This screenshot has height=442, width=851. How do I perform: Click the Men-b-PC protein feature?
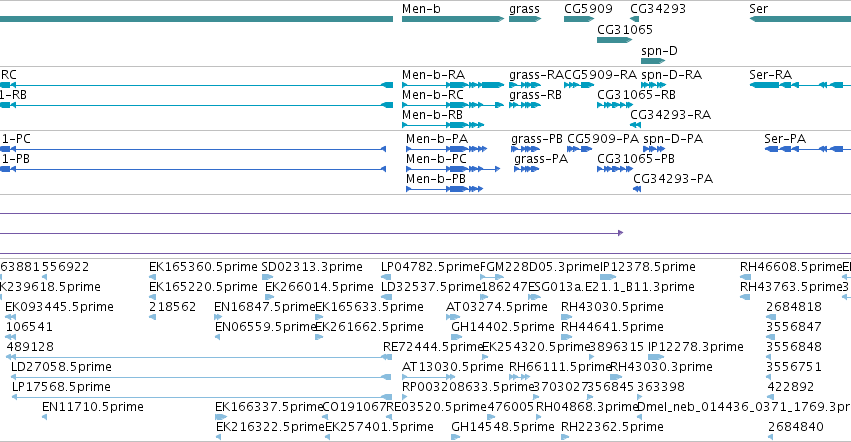tap(453, 169)
